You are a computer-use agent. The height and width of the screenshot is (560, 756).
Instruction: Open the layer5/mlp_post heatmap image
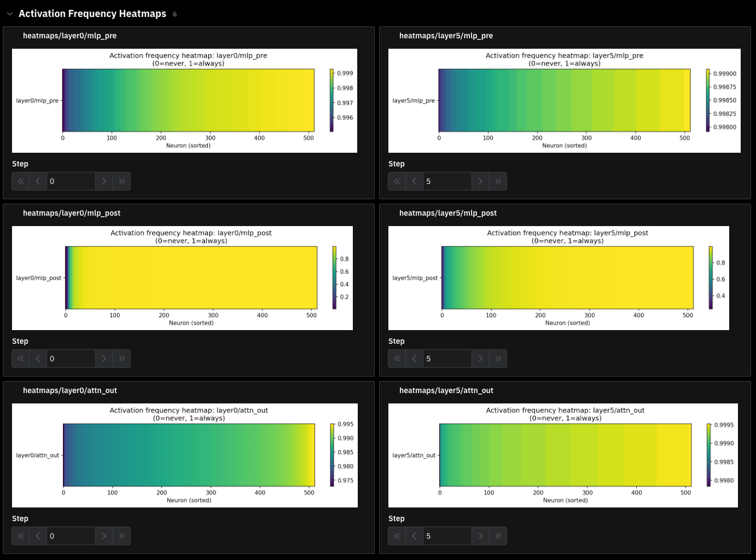tap(559, 278)
